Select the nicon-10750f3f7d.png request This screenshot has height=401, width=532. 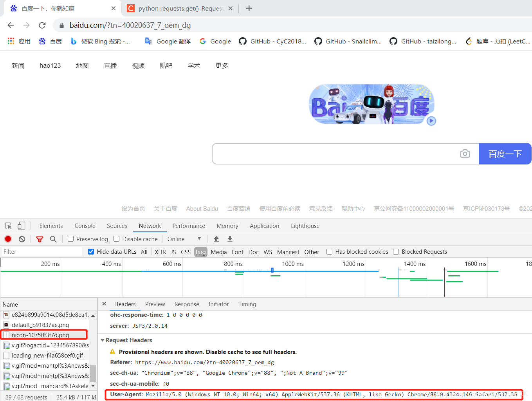coord(44,335)
